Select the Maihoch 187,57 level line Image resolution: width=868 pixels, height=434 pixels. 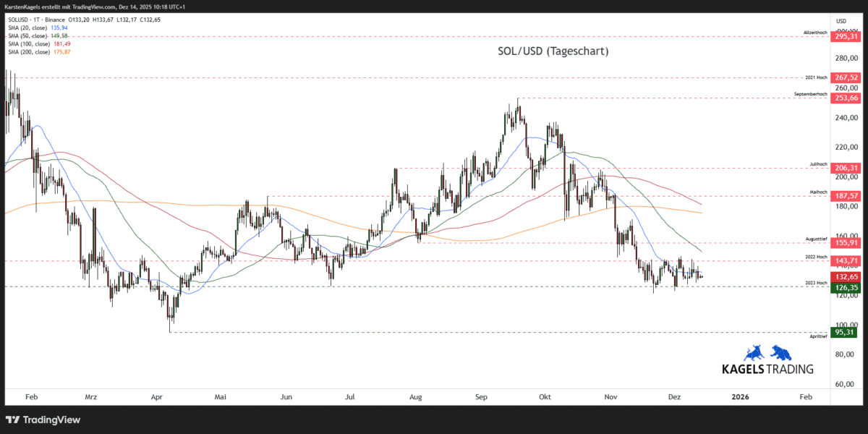click(x=845, y=195)
